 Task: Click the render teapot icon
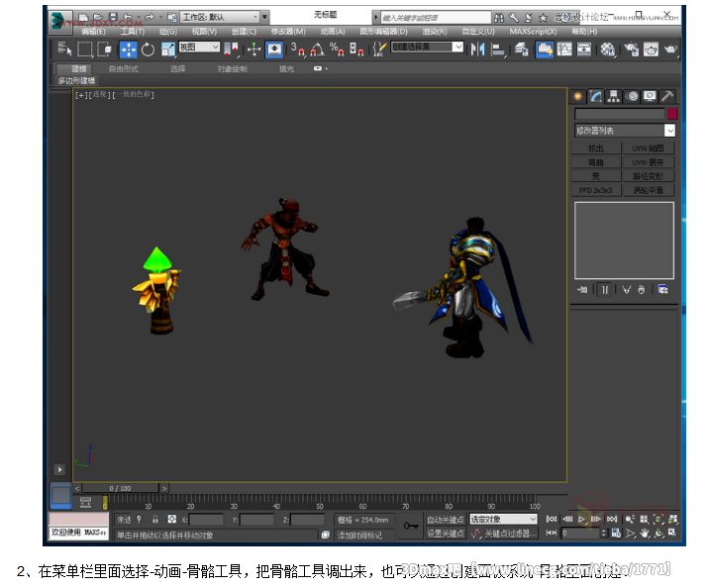click(670, 49)
